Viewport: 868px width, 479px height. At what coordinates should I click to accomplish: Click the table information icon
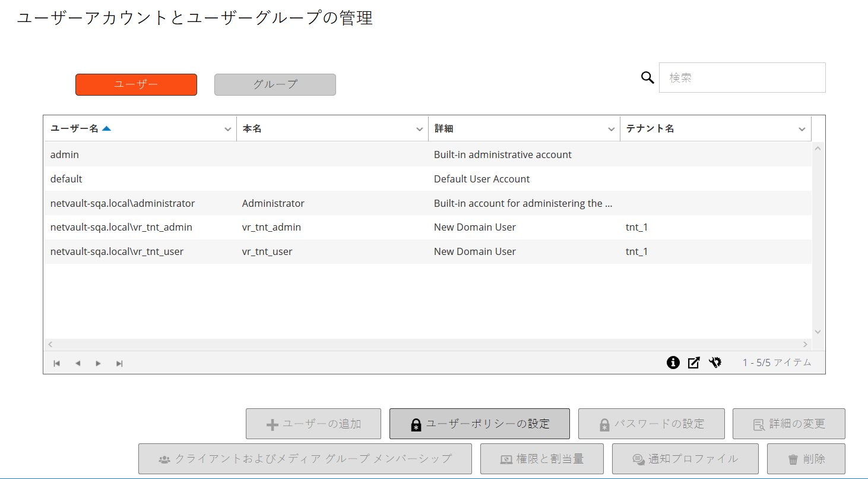point(673,363)
